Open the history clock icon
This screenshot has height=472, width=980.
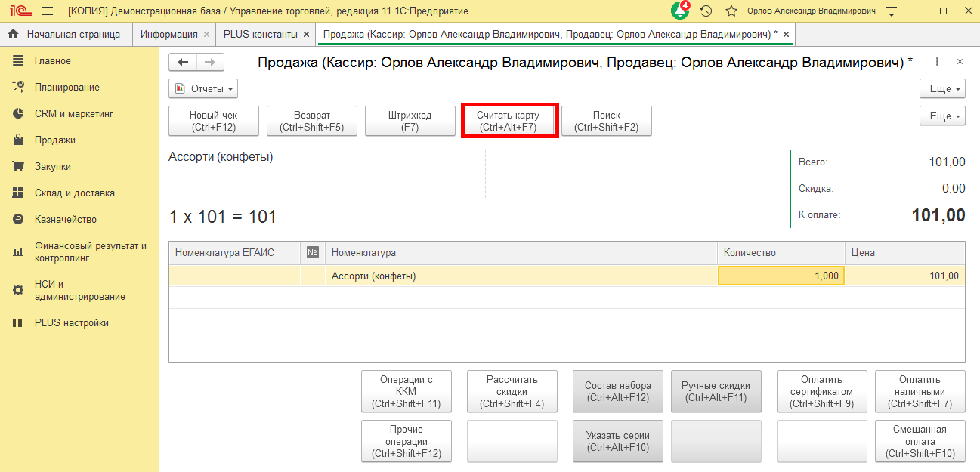pyautogui.click(x=706, y=11)
